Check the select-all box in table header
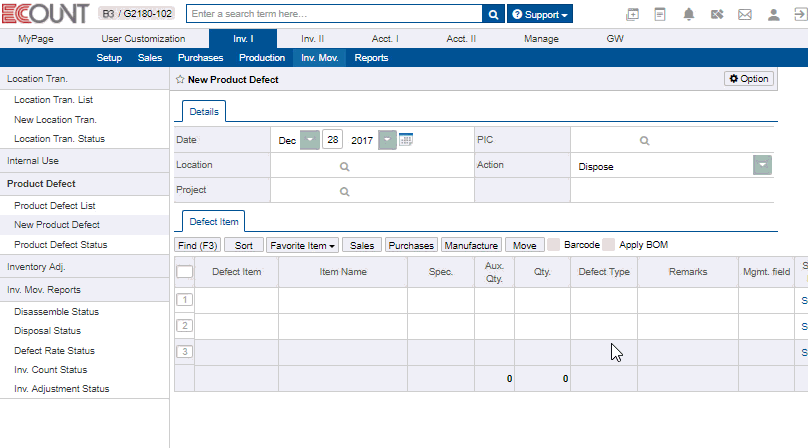The width and height of the screenshot is (808, 448). click(x=184, y=272)
